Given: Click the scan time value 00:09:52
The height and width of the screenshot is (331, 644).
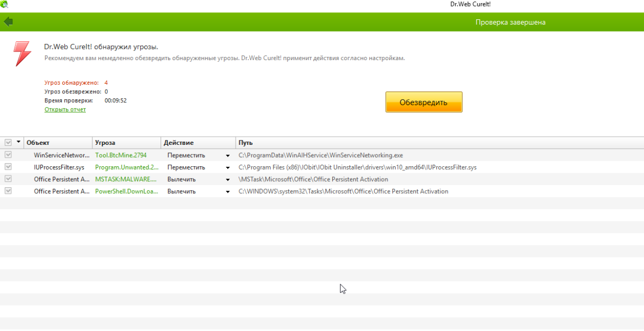Looking at the screenshot, I should [x=115, y=100].
